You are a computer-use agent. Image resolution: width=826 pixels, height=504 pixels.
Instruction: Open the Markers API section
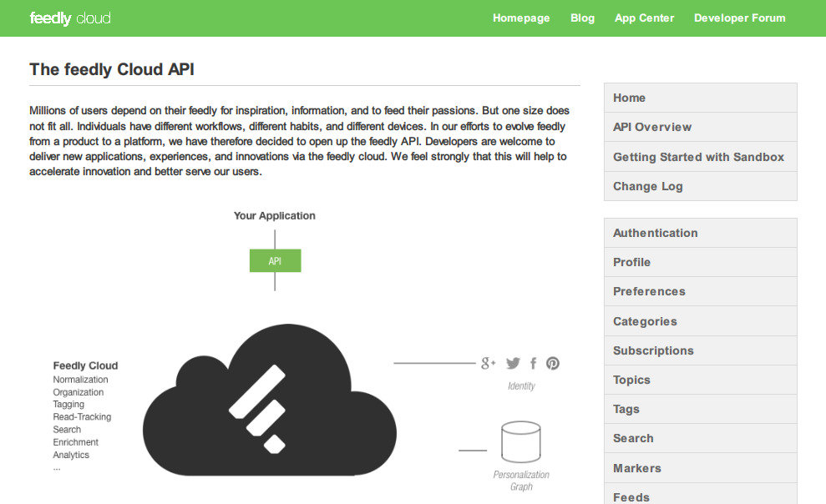[x=636, y=468]
